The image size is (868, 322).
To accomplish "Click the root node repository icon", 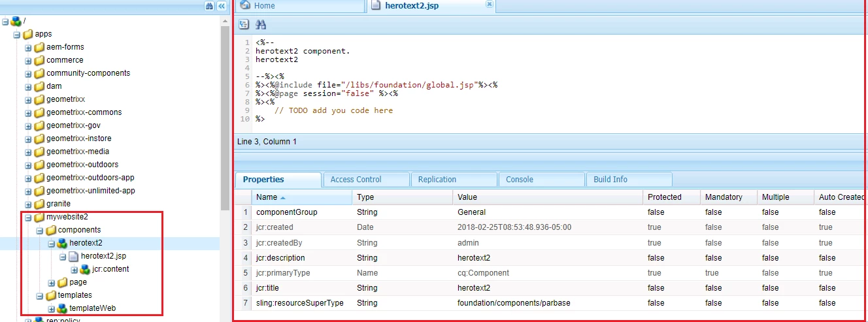I will [16, 21].
